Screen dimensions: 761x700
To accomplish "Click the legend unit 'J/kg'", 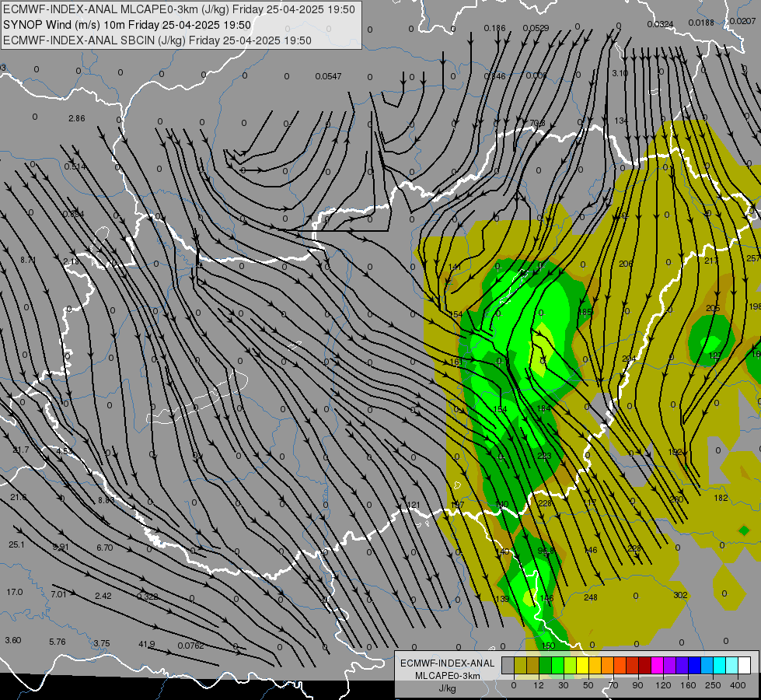I will point(448,688).
